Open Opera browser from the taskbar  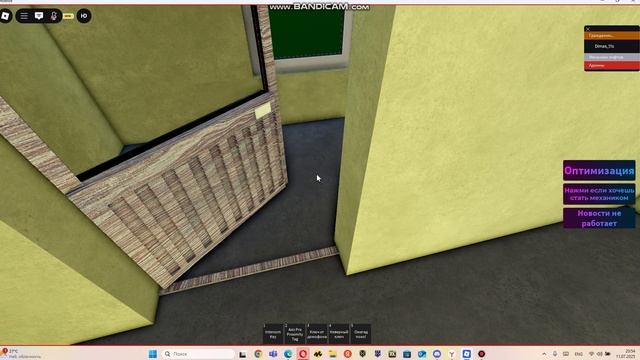click(303, 354)
